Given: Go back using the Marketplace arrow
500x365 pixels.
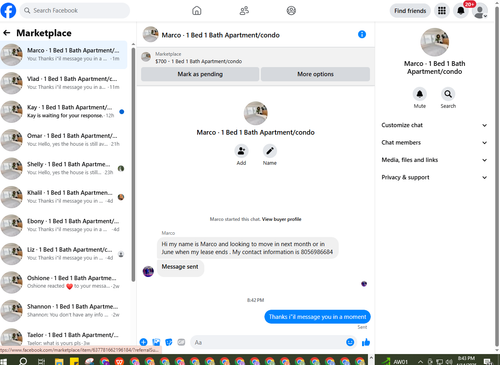Looking at the screenshot, I should click(6, 33).
